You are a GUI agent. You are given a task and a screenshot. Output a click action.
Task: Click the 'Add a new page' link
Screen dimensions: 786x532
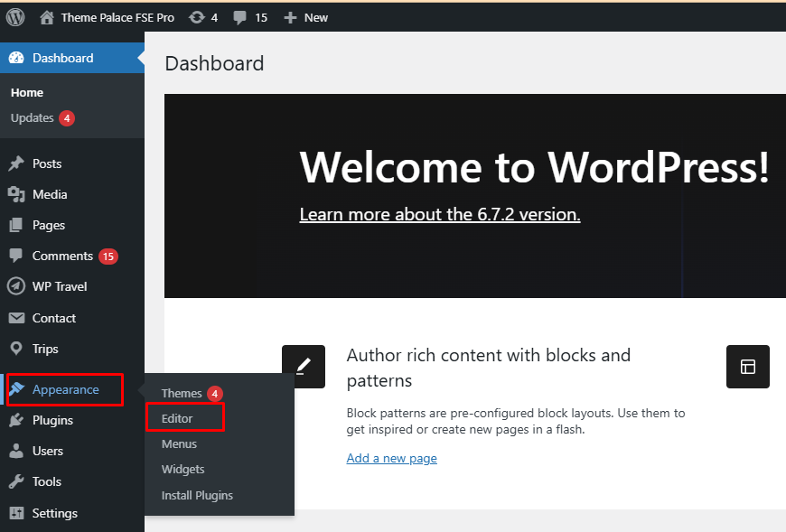click(391, 458)
